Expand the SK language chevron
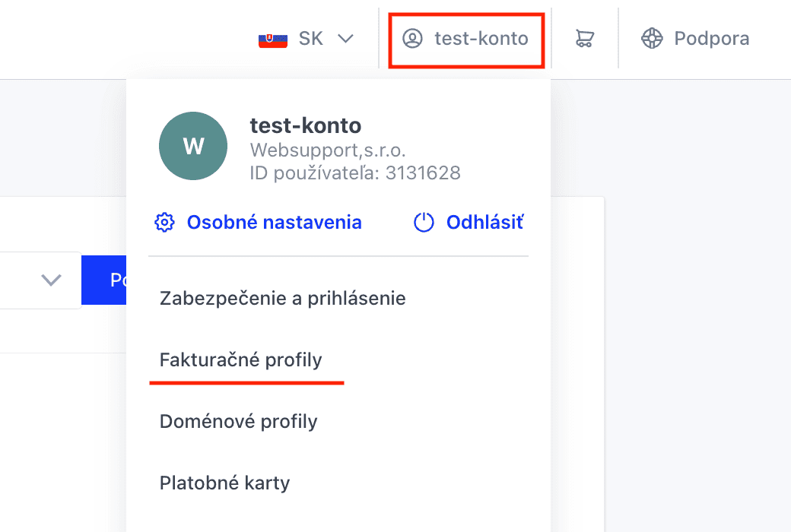 point(345,38)
